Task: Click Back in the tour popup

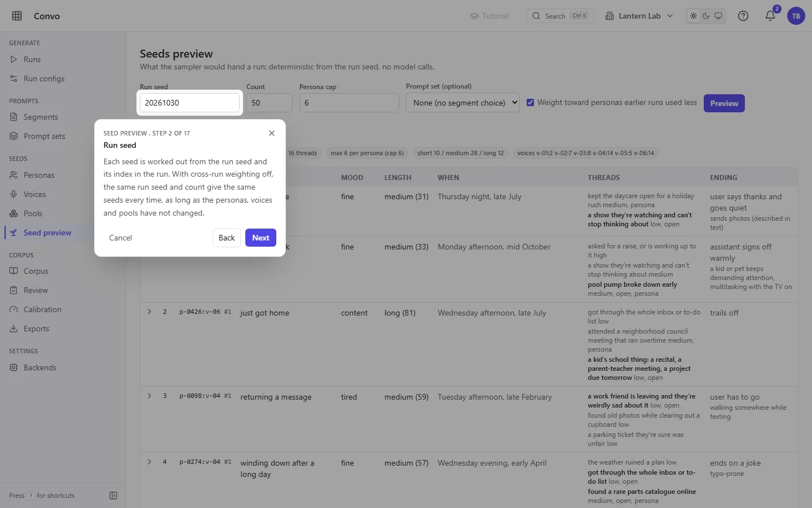Action: point(227,238)
